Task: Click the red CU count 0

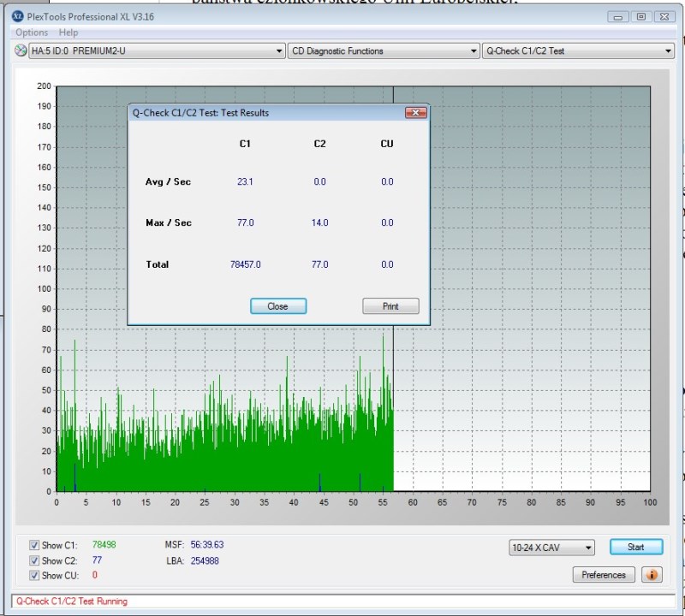Action: coord(95,575)
